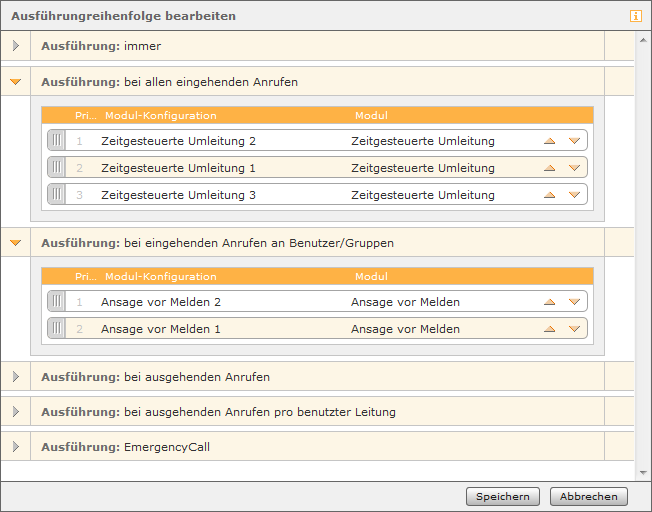Expand 'bei ausgehenden Anrufen pro benutzter Leitung'
This screenshot has width=652, height=512.
(x=16, y=412)
